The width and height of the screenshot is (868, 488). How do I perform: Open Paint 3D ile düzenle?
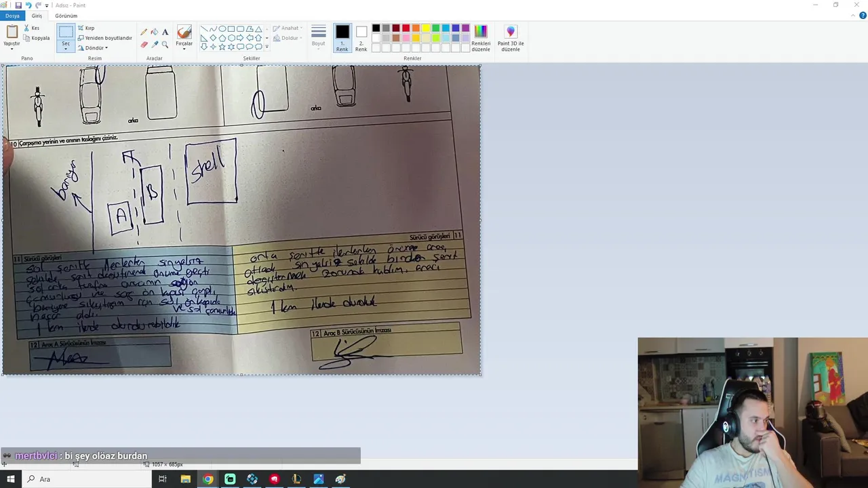click(x=511, y=38)
